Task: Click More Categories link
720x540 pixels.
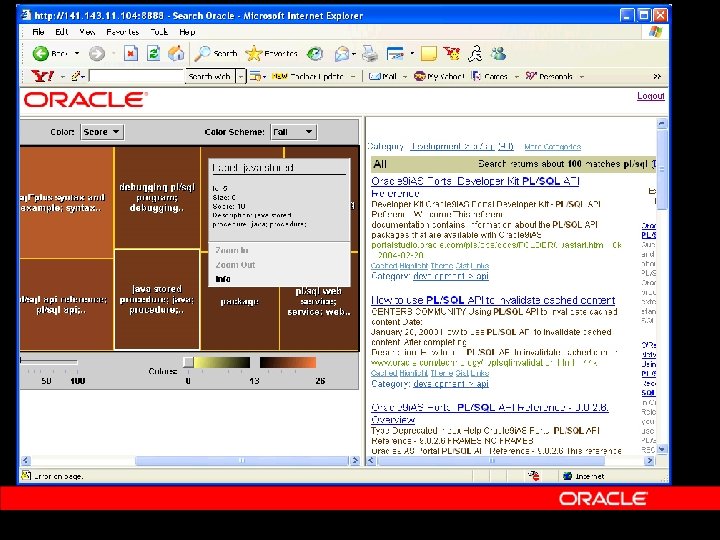Action: [x=552, y=147]
